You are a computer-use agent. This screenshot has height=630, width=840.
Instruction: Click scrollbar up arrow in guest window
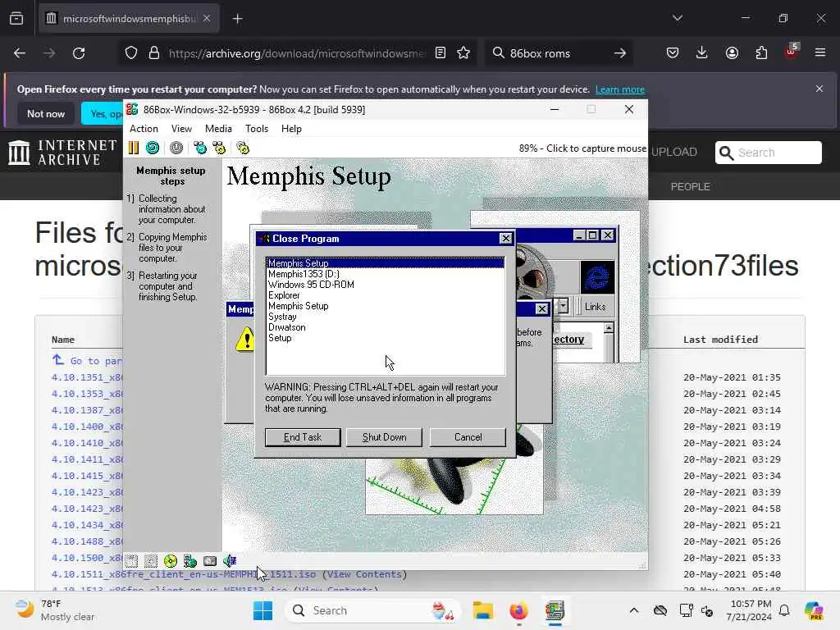coord(609,327)
